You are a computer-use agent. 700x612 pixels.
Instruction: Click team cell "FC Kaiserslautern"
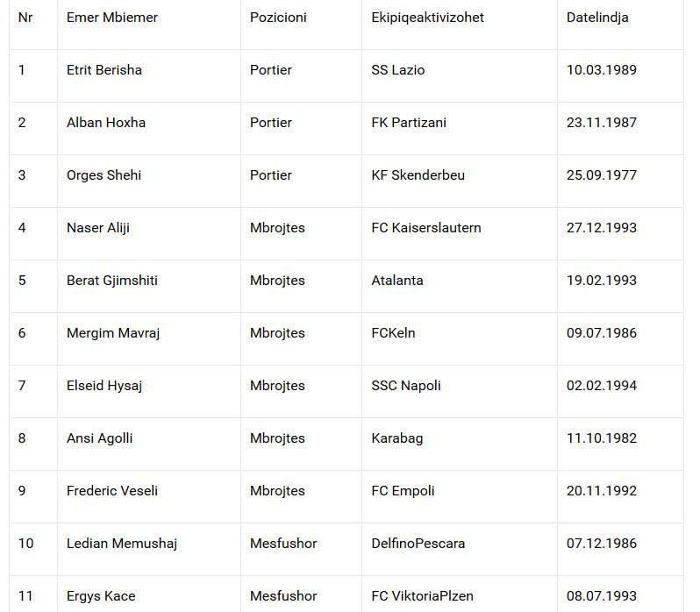[426, 228]
